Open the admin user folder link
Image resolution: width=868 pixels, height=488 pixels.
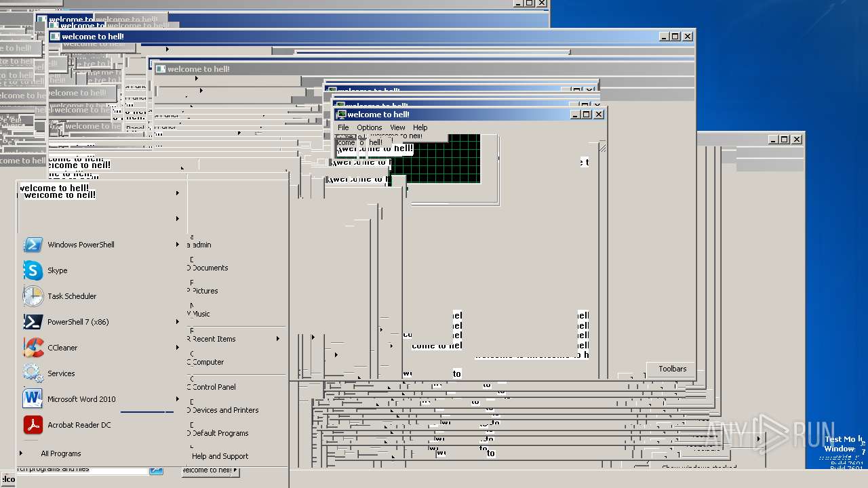coord(201,245)
